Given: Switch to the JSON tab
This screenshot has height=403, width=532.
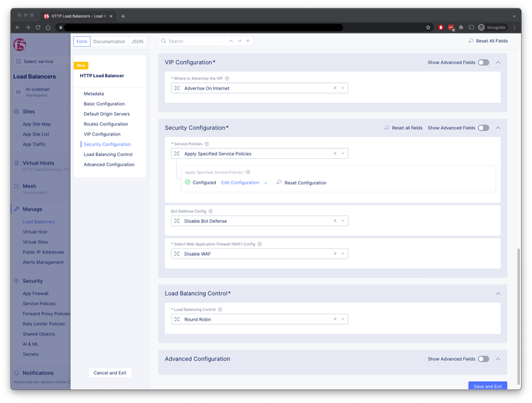Looking at the screenshot, I should coord(137,42).
